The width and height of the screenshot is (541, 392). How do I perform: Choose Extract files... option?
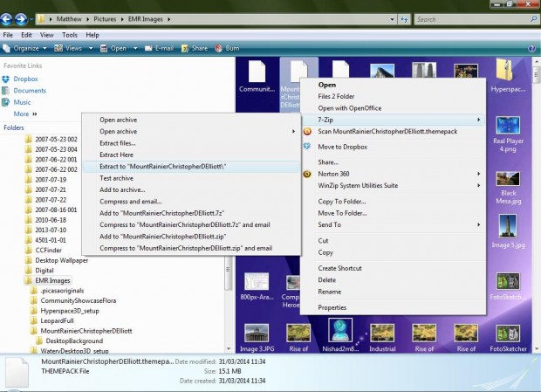click(191, 143)
